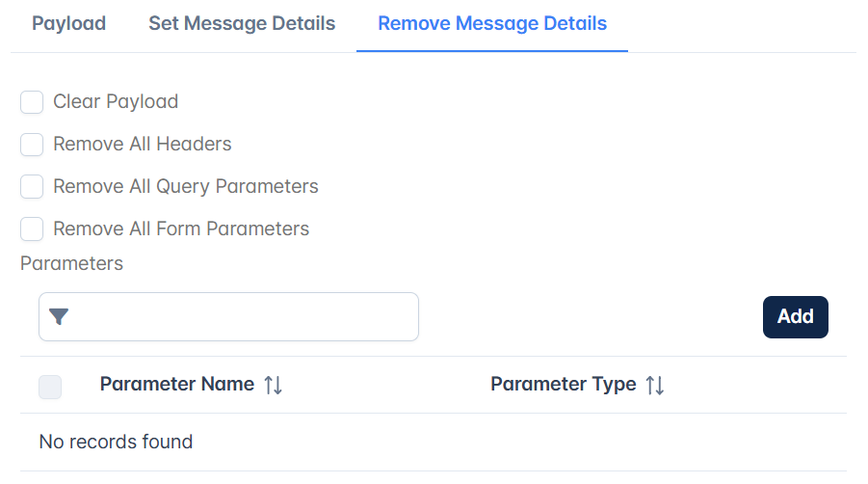Screen dimensions: 868x484
Task: Sort by Parameter Name using arrows icon
Action: coord(273,385)
